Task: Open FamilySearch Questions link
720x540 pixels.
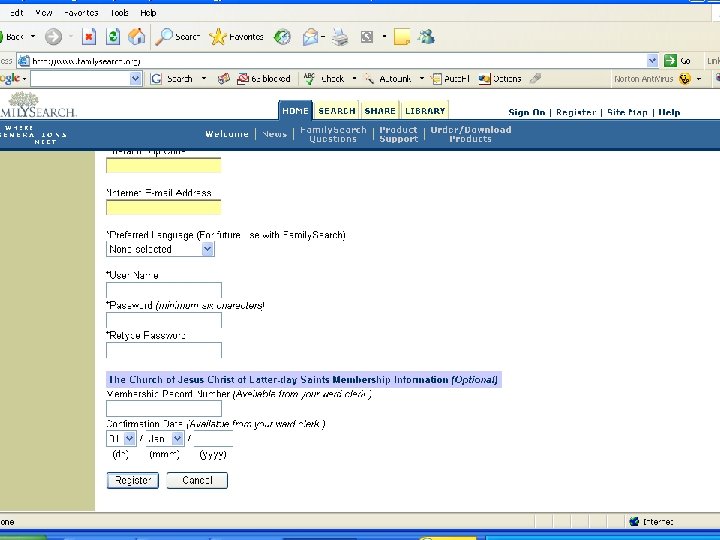Action: (x=333, y=134)
